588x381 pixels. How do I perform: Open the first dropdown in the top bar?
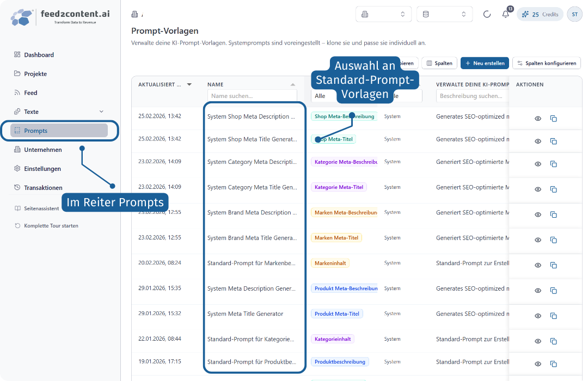[383, 14]
